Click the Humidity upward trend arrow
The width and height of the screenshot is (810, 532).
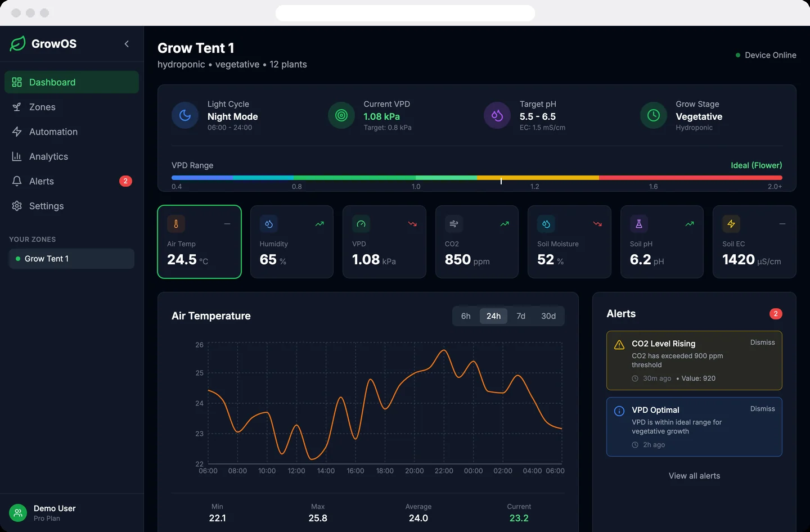point(319,224)
